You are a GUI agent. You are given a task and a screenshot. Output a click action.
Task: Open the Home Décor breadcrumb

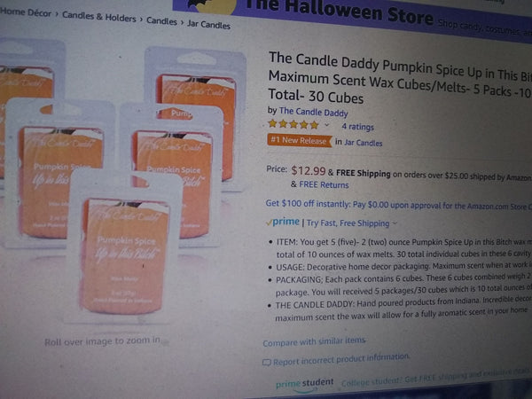click(26, 12)
